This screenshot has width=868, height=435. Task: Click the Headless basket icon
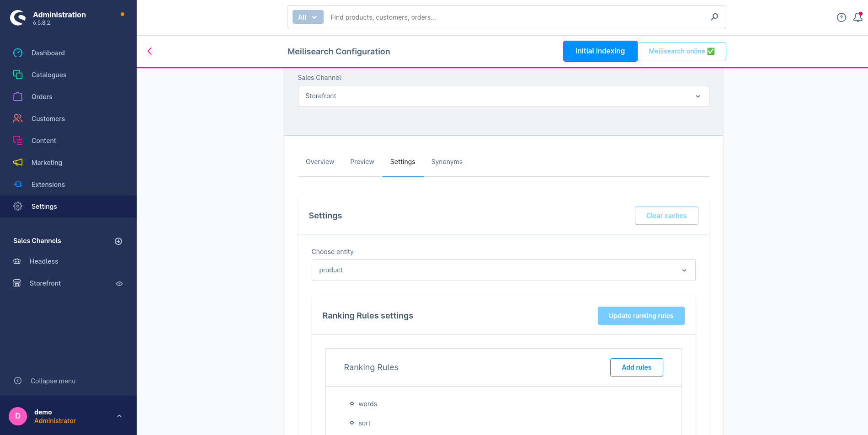click(17, 261)
